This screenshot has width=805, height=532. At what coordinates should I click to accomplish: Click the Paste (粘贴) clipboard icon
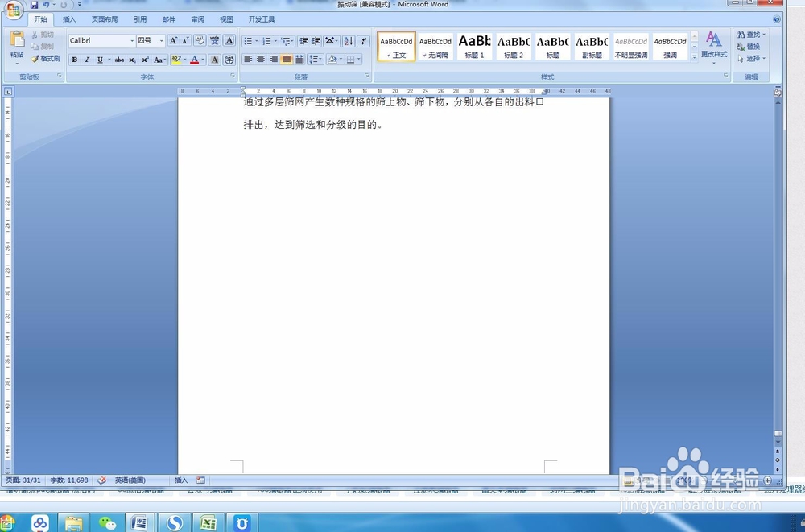tap(17, 40)
